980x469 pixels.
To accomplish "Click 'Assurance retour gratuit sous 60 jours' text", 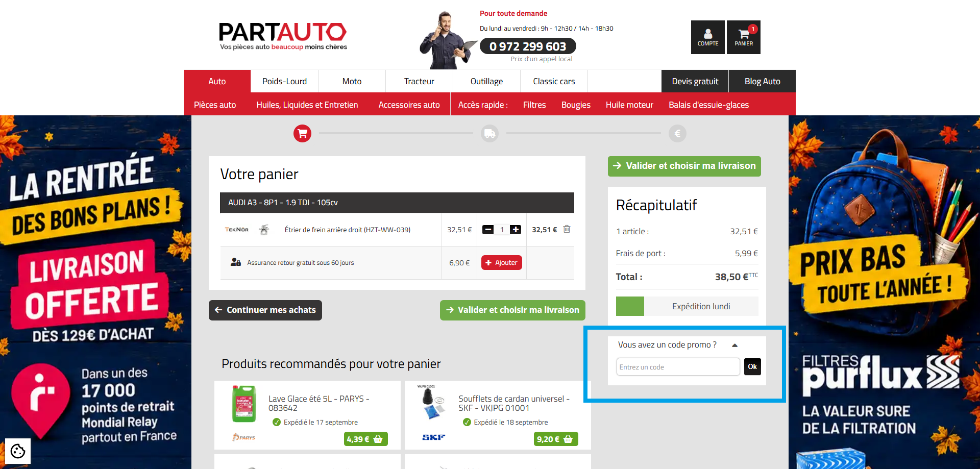I will pyautogui.click(x=301, y=263).
